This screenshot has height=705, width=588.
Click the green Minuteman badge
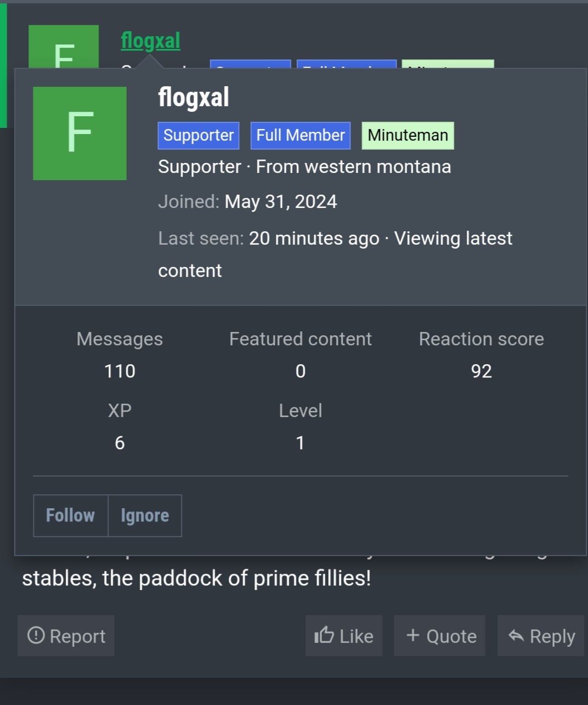tap(408, 136)
